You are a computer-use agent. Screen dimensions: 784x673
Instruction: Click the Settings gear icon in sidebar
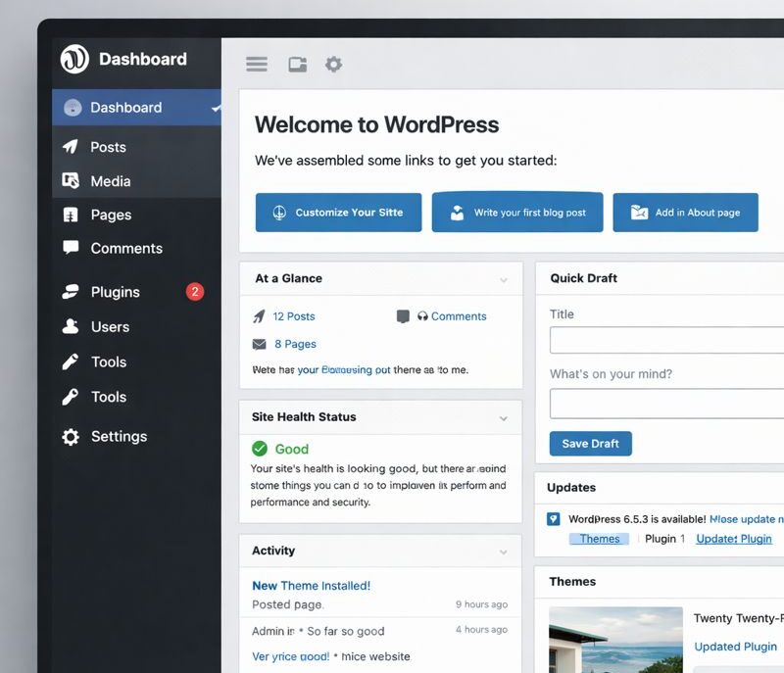[71, 437]
